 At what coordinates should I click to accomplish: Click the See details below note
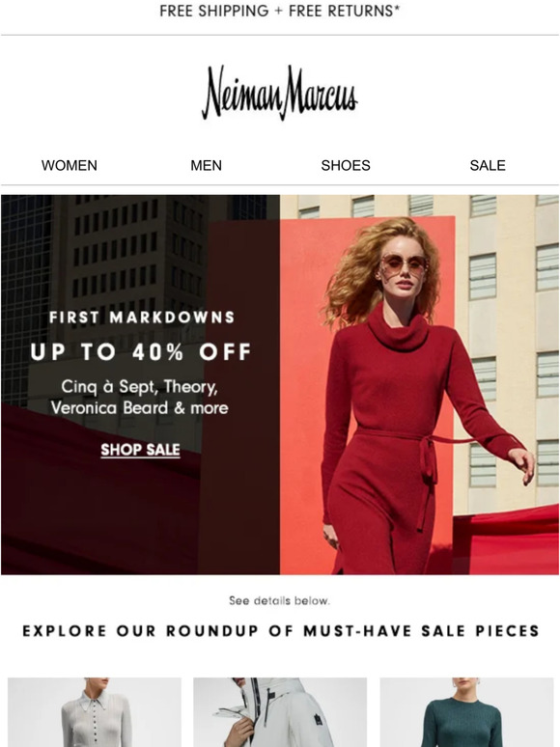[279, 600]
